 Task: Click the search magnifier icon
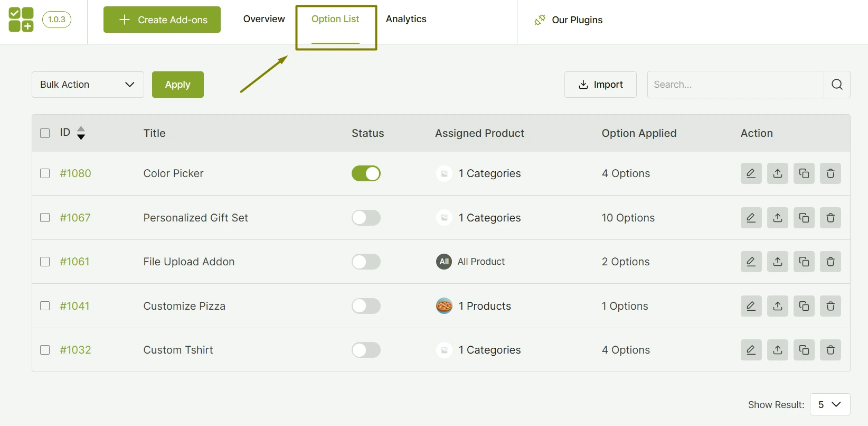(x=837, y=85)
